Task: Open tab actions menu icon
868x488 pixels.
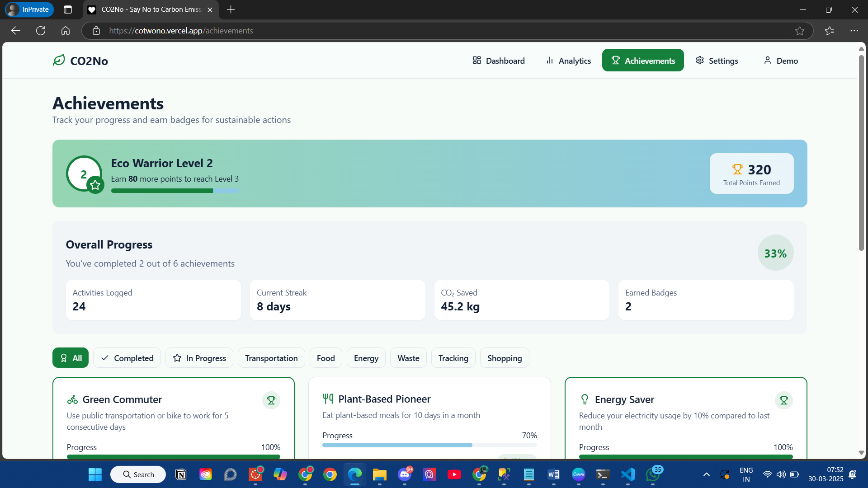Action: [68, 9]
